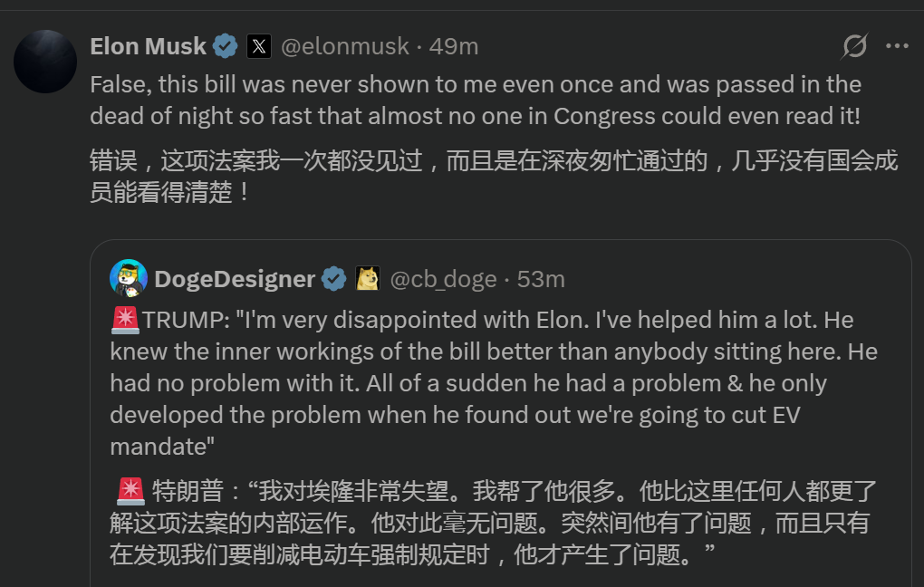924x587 pixels.
Task: Open the 49m post timestamp
Action: (454, 46)
